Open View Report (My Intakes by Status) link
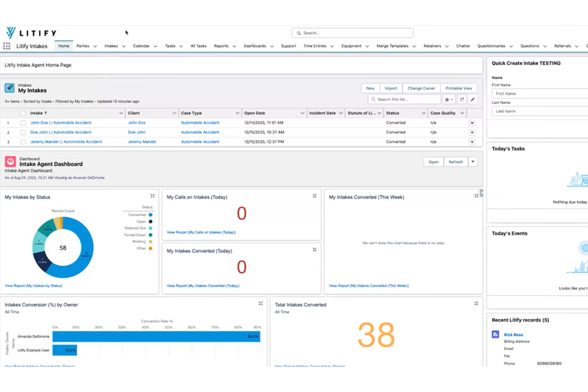The width and height of the screenshot is (588, 392). (33, 286)
